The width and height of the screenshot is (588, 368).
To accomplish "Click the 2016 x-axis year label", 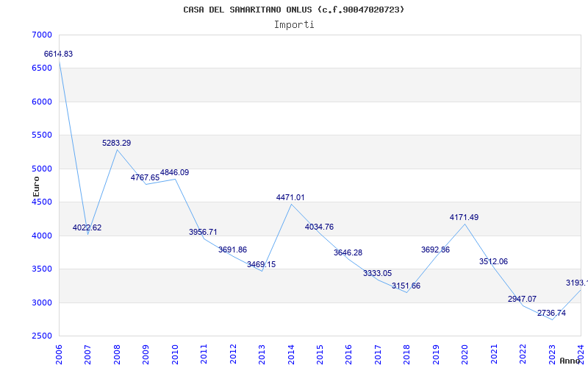I will pos(348,354).
